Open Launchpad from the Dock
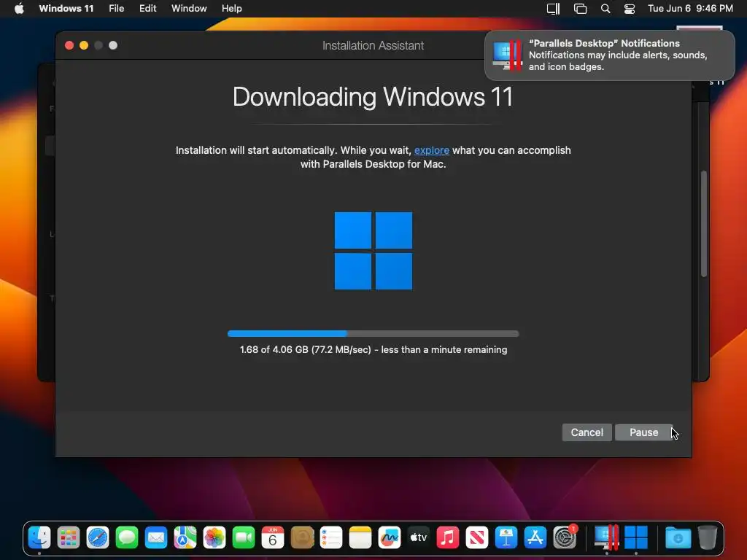Screen dimensions: 747x560 [68, 538]
